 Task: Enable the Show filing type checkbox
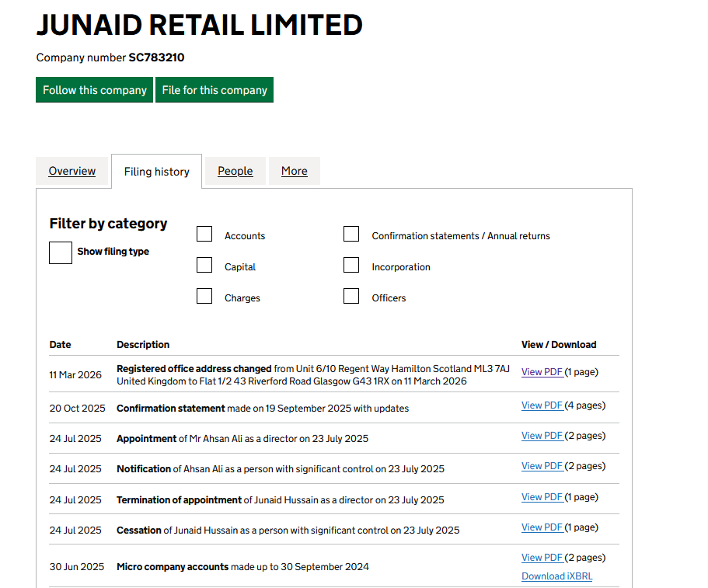pos(61,252)
